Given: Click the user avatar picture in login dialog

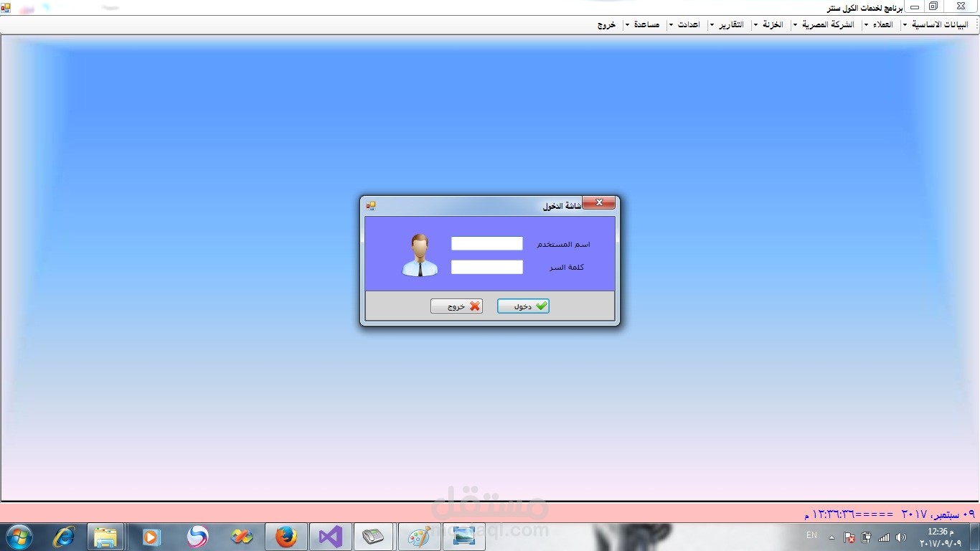Looking at the screenshot, I should pos(420,255).
